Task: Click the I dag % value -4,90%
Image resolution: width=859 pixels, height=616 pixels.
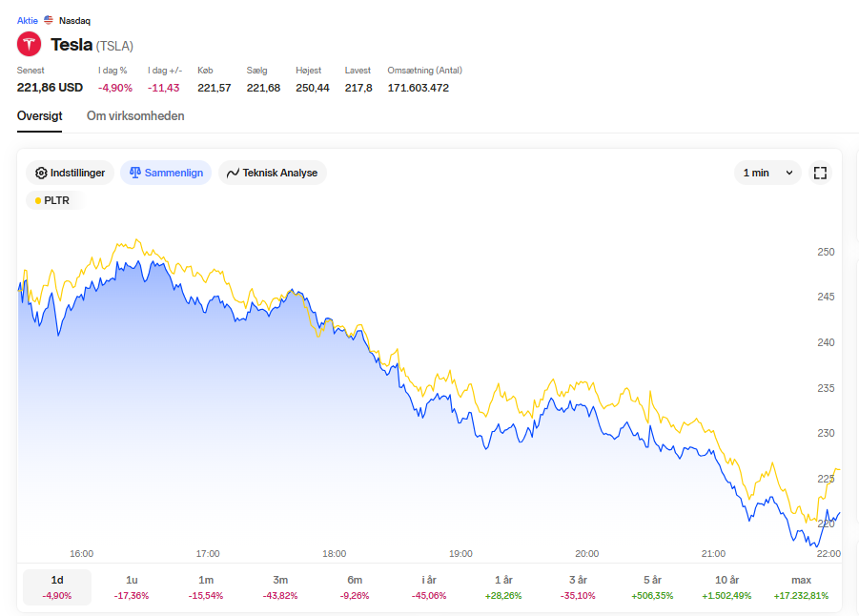Action: (115, 88)
